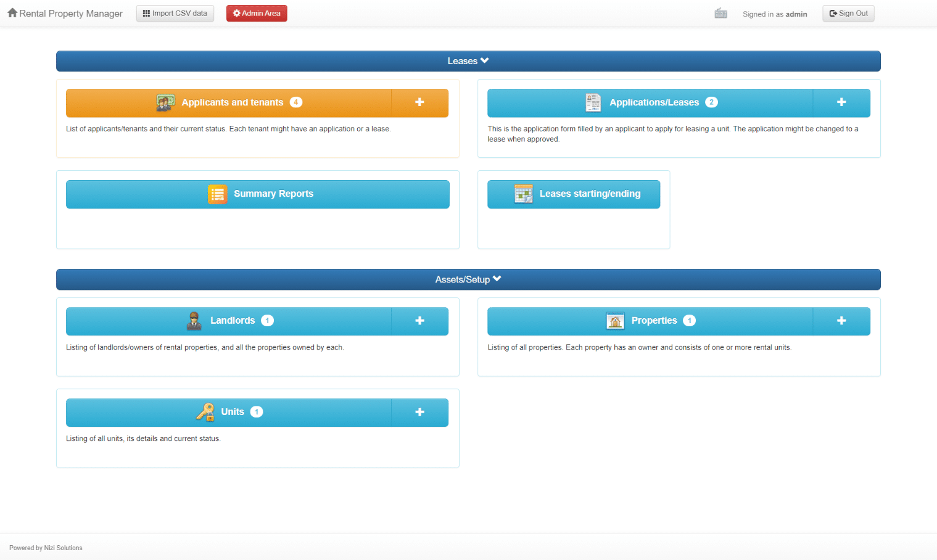Viewport: 937px width, 560px height.
Task: Collapse the Leases section chevron
Action: point(485,60)
